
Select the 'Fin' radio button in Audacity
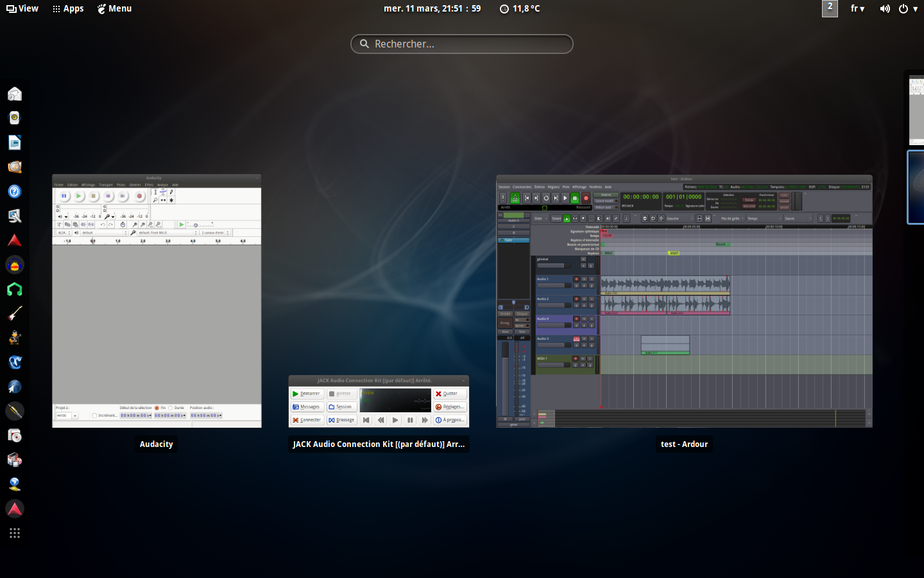tap(157, 408)
